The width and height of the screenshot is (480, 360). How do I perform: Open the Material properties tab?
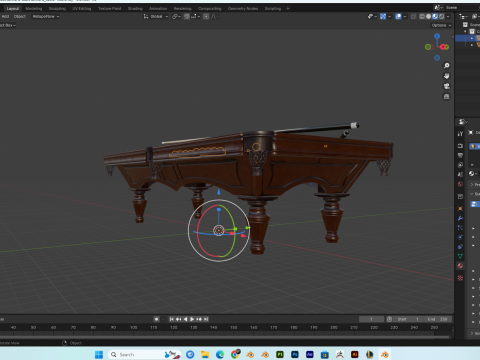tap(460, 266)
